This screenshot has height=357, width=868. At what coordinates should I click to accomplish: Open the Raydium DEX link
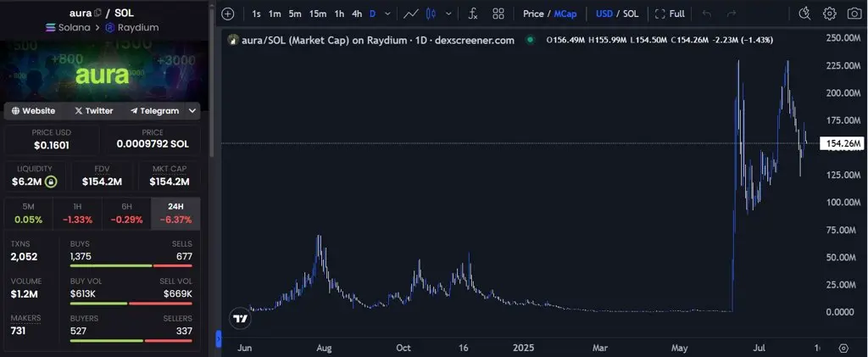131,27
